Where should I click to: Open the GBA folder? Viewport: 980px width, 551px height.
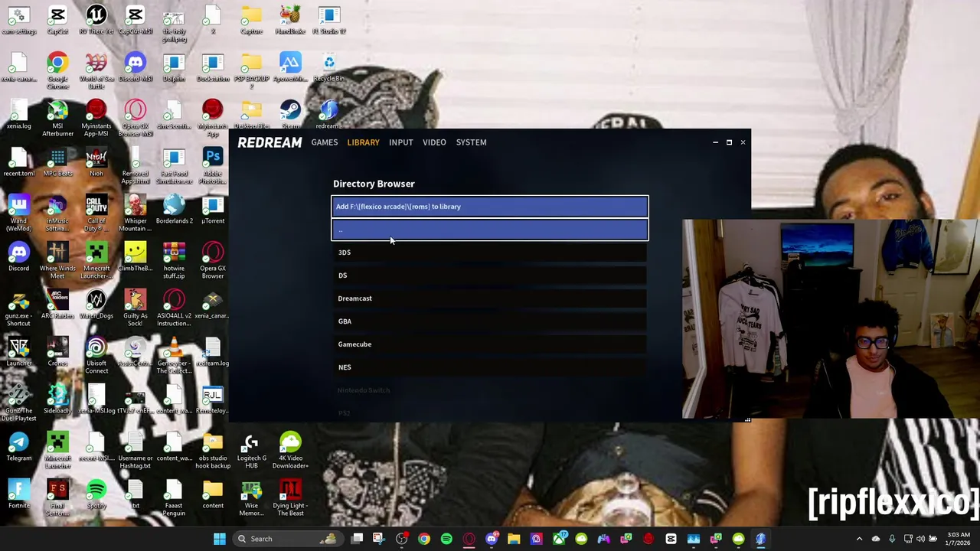coord(490,321)
